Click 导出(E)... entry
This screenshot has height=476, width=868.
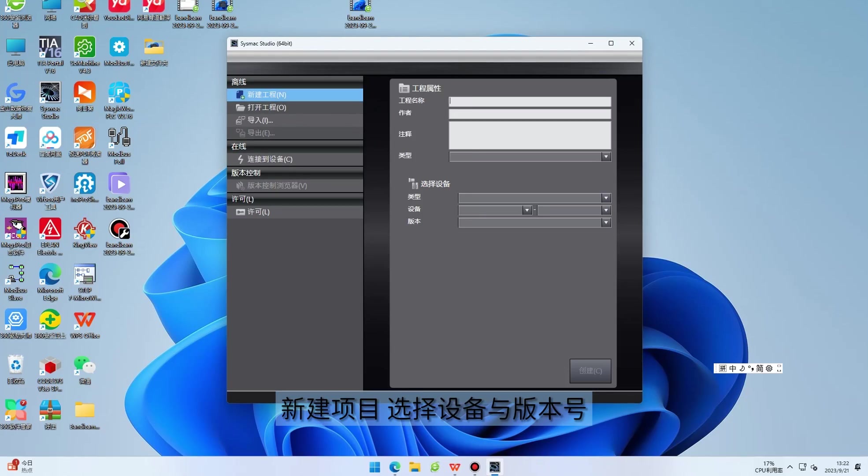[295, 133]
